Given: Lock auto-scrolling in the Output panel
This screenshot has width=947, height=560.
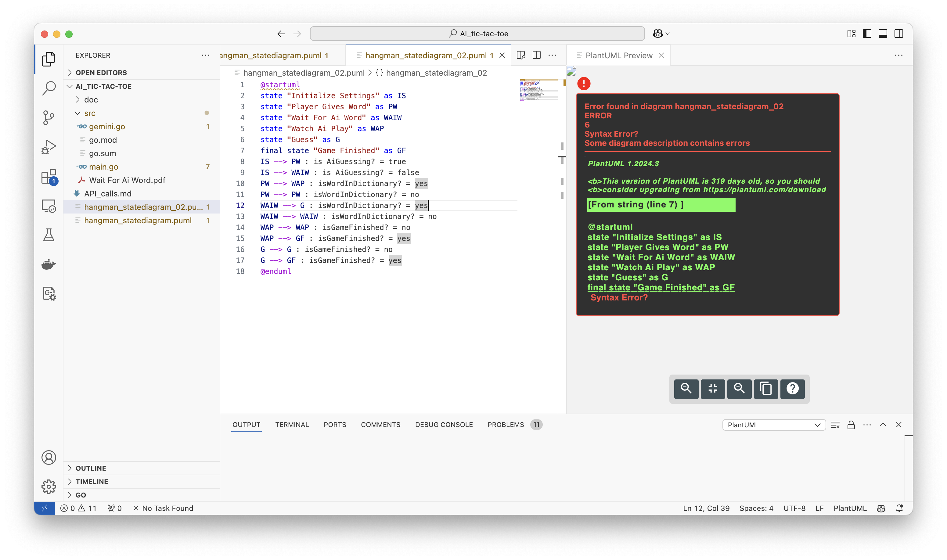Looking at the screenshot, I should pos(851,425).
